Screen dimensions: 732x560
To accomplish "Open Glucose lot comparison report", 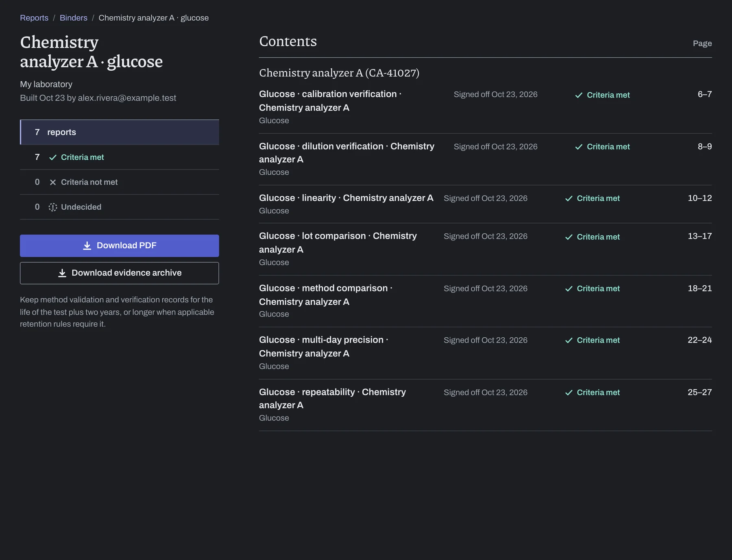I will point(338,243).
